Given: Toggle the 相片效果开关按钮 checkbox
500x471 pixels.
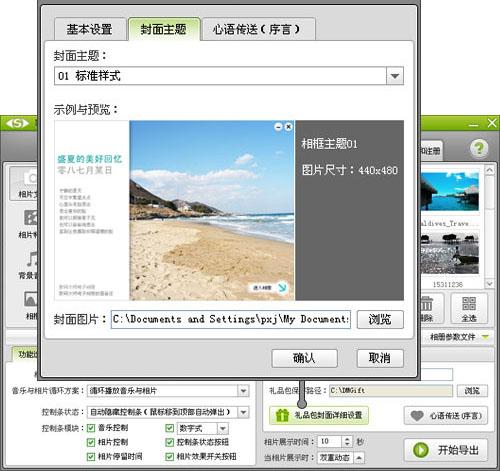Looking at the screenshot, I should [x=170, y=457].
